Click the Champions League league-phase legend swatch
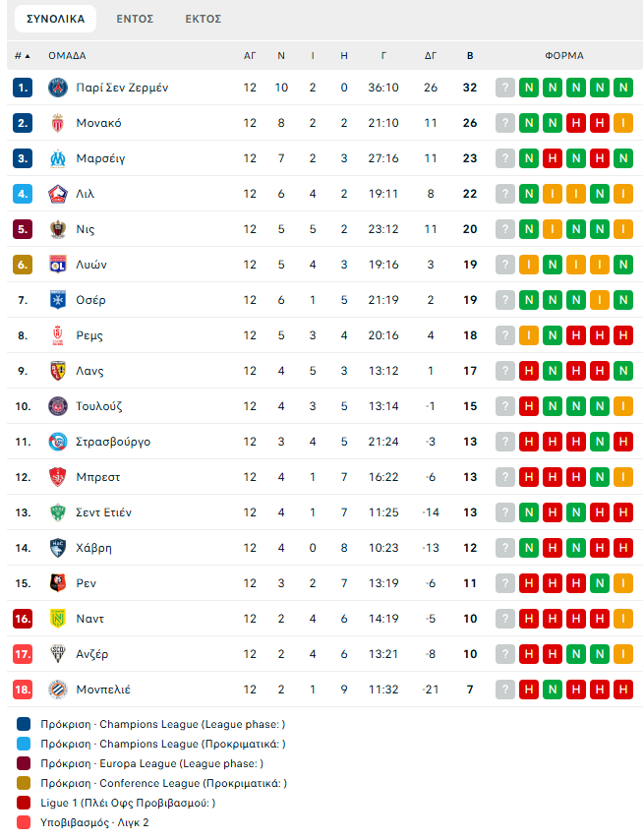The image size is (644, 840). tap(24, 724)
